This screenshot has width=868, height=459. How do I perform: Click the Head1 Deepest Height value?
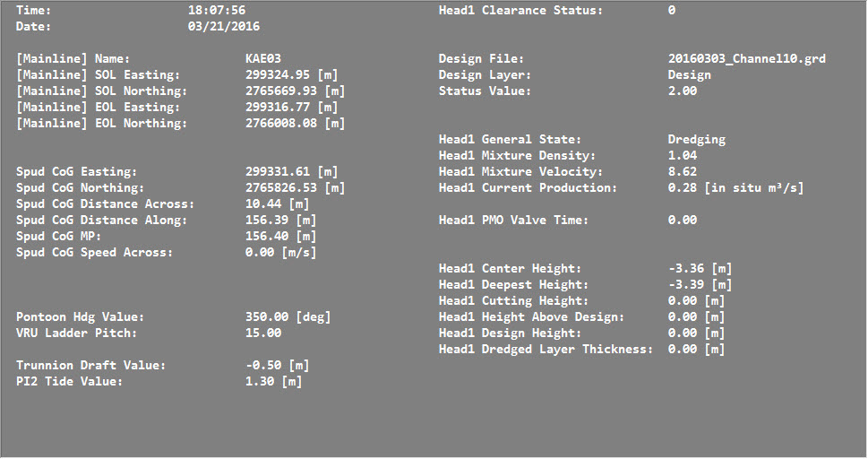point(700,285)
